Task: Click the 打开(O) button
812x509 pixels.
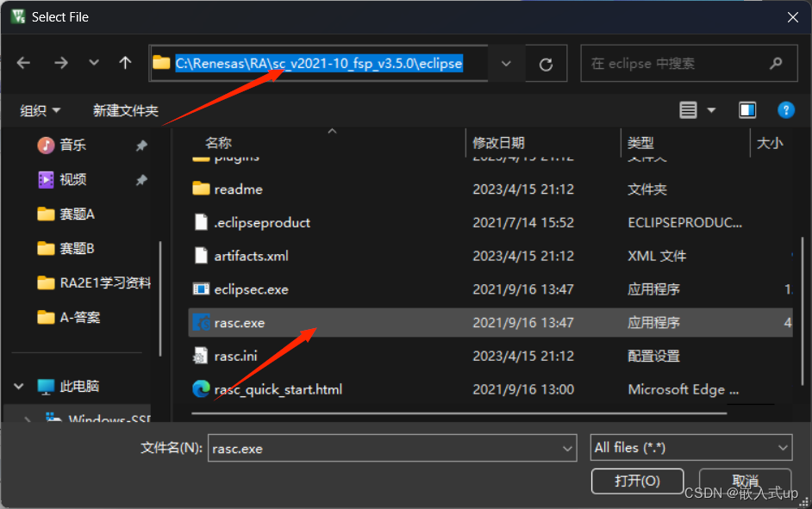Action: tap(637, 481)
